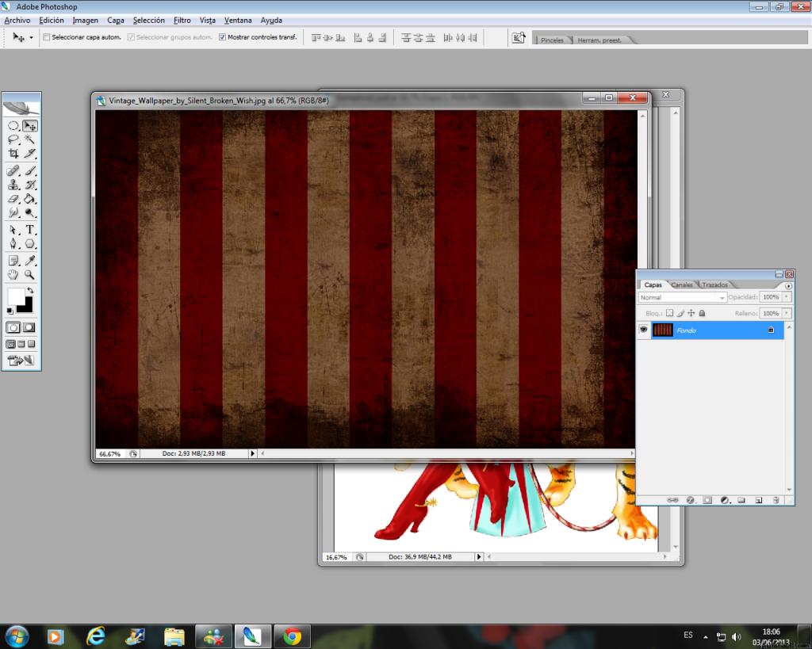
Task: Open the Opacidad slider arrow
Action: (787, 297)
